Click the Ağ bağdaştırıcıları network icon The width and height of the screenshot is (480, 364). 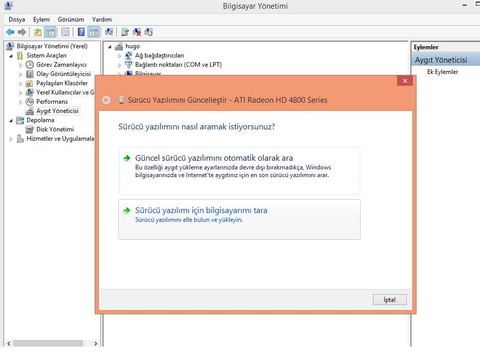point(129,55)
